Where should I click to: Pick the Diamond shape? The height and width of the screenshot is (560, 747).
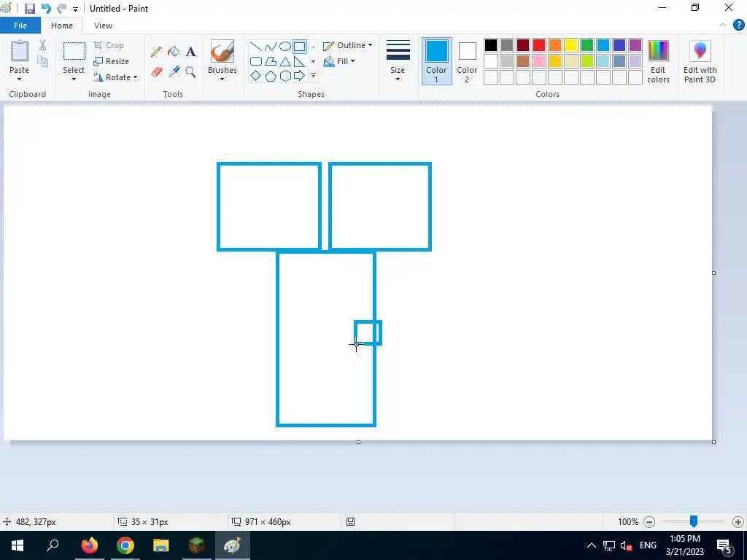(x=256, y=76)
